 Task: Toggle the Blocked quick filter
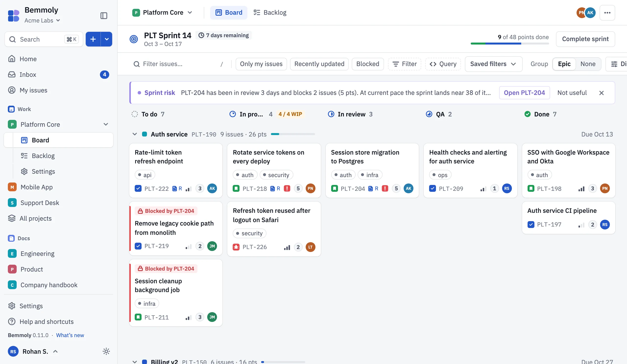[367, 64]
